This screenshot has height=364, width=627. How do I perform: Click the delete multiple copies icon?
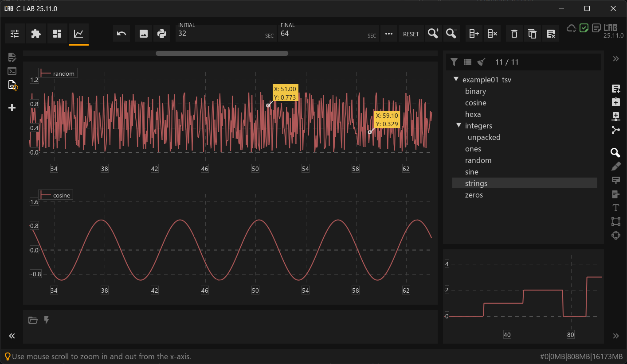click(x=533, y=34)
